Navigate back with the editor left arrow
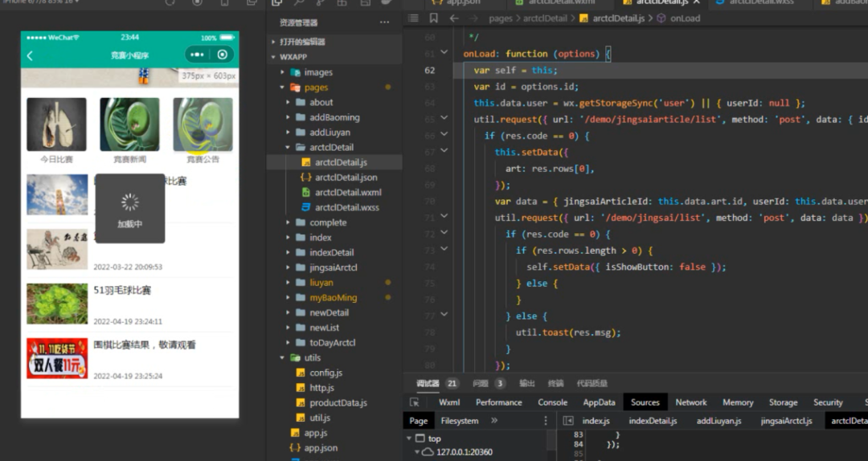The width and height of the screenshot is (868, 461). [x=454, y=18]
